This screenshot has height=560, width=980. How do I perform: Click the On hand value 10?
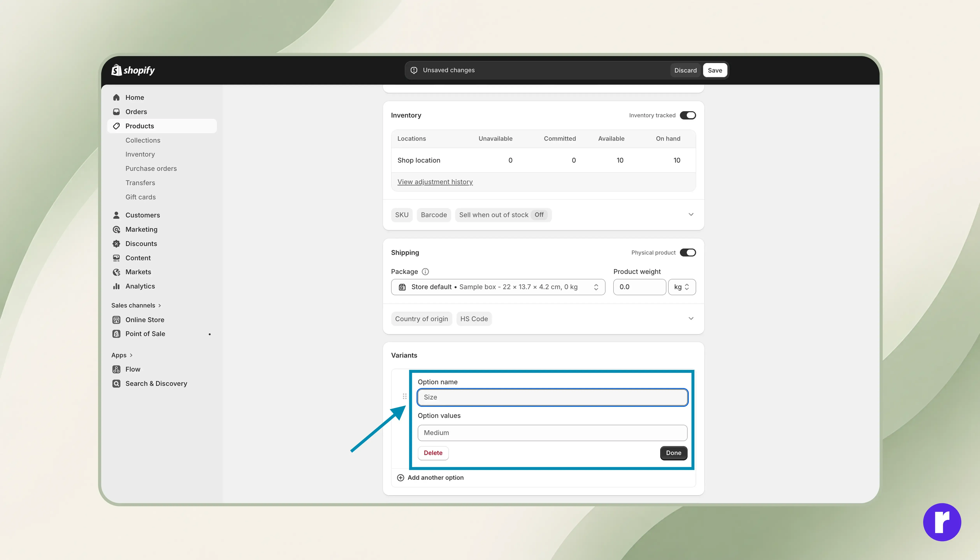tap(676, 160)
